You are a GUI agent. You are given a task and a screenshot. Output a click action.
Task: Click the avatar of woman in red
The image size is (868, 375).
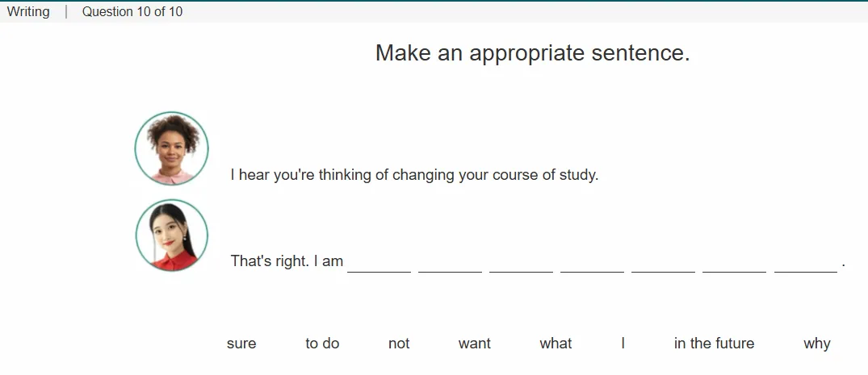click(x=172, y=235)
